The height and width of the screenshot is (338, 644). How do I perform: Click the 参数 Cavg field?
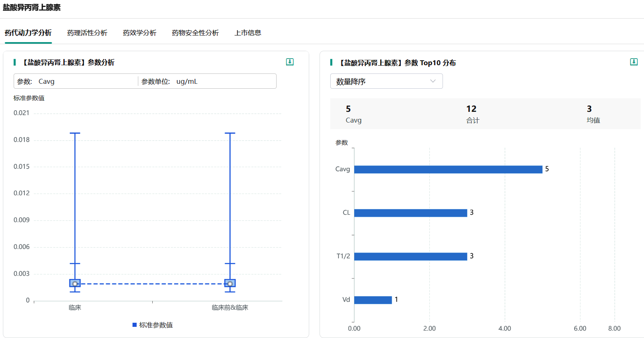coord(76,81)
